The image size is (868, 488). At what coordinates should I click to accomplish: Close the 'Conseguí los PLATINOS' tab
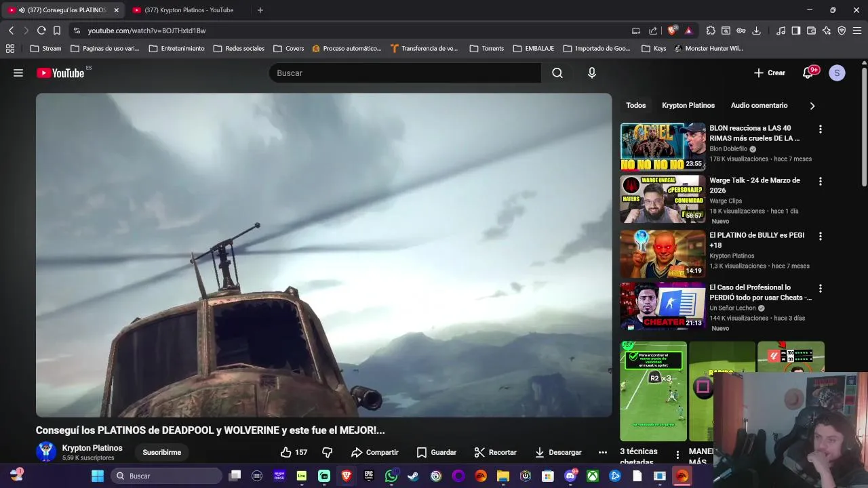[116, 10]
